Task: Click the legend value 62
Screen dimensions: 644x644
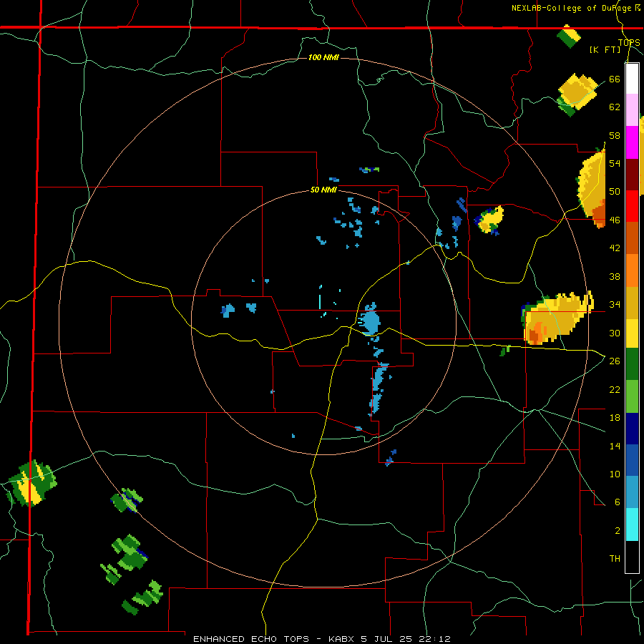Action: [x=615, y=107]
